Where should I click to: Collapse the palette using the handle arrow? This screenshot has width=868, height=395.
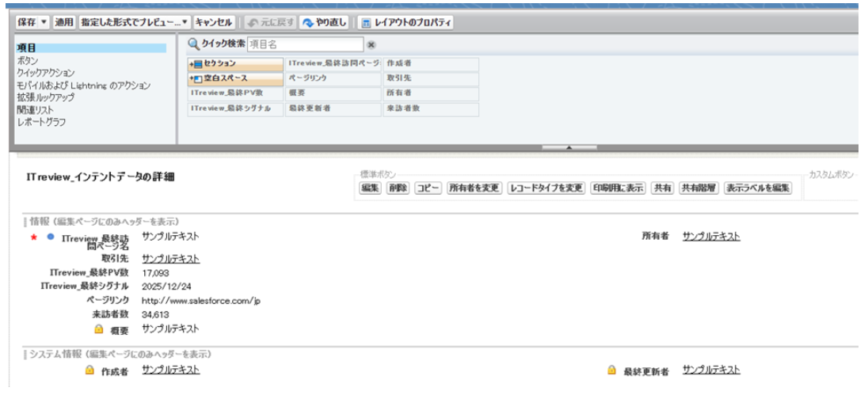click(569, 148)
